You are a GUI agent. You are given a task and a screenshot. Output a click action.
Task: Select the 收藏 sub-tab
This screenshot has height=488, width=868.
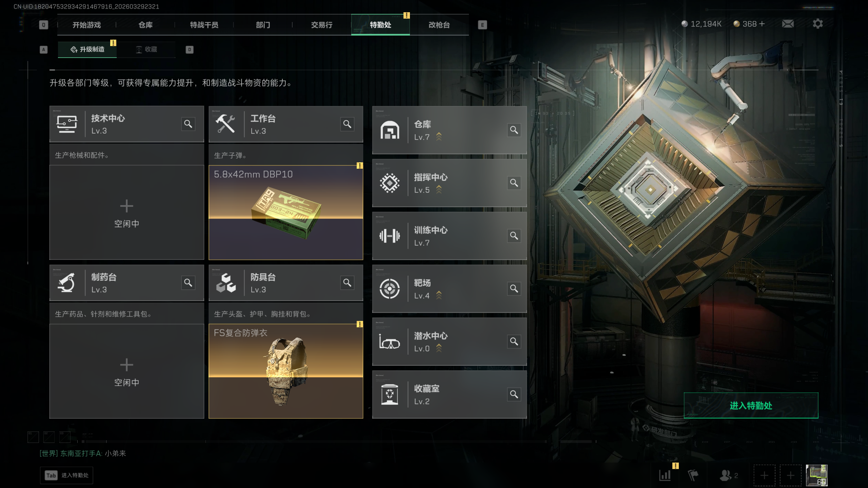146,49
